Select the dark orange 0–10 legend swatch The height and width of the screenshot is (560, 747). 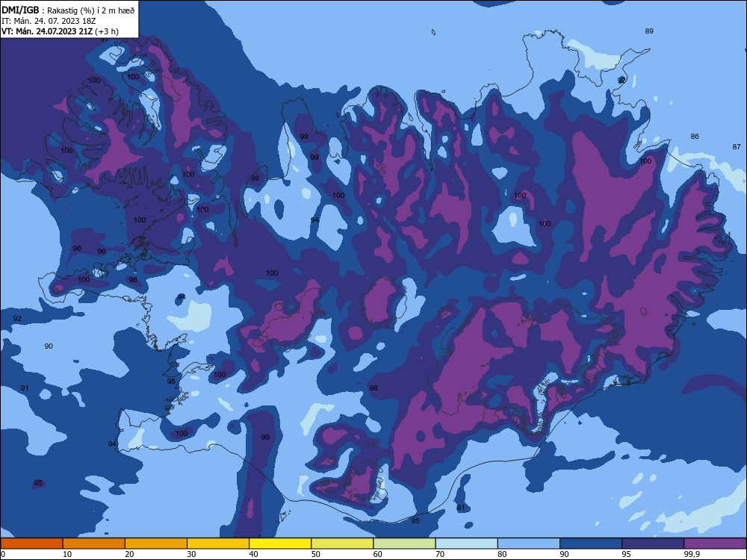pyautogui.click(x=31, y=544)
